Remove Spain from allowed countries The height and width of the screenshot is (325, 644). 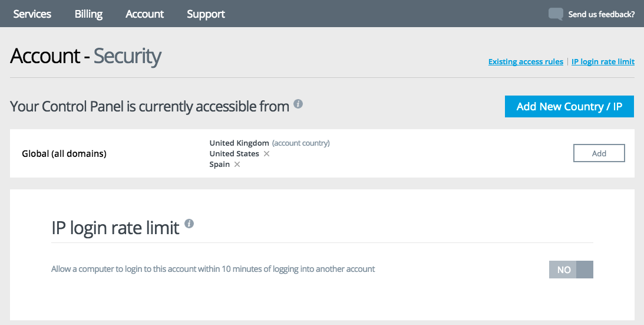pyautogui.click(x=237, y=165)
